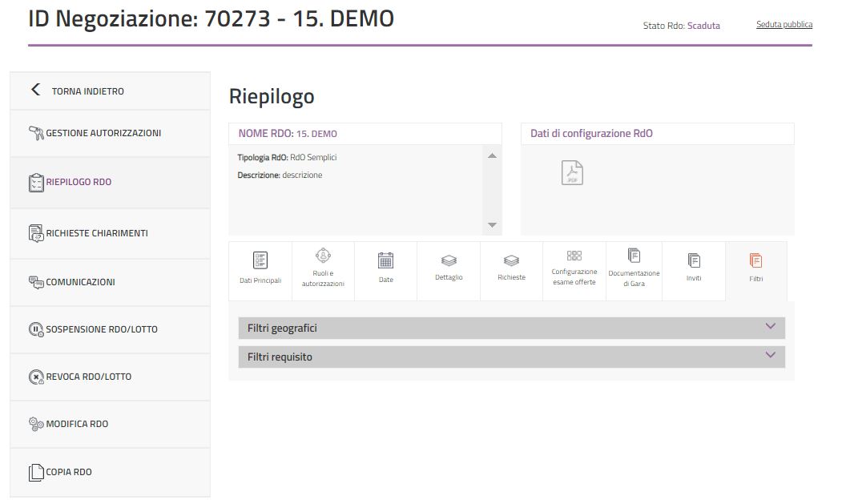Click the Comunicazioni chat bubbles icon
846x504 pixels.
pos(35,282)
